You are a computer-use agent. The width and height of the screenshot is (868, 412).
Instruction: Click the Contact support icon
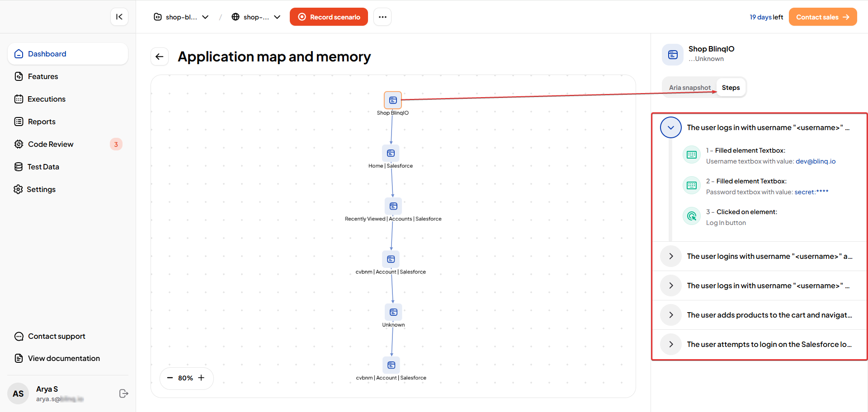coord(19,336)
